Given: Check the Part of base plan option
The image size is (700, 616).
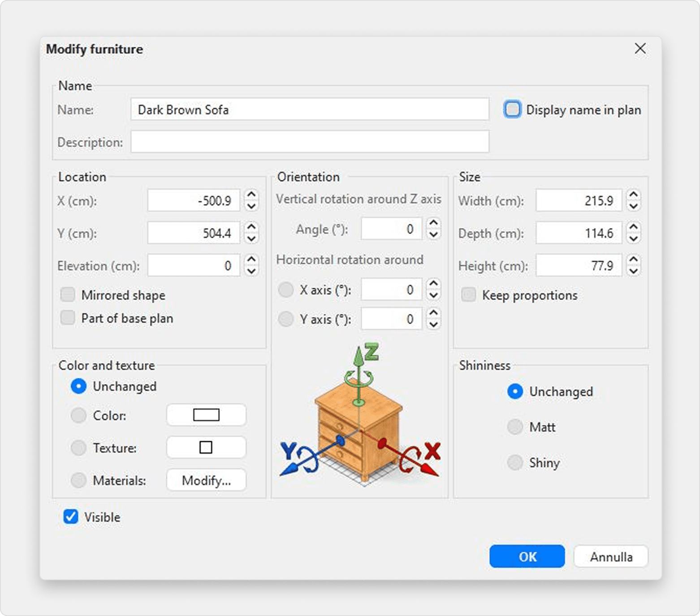Looking at the screenshot, I should tap(68, 318).
